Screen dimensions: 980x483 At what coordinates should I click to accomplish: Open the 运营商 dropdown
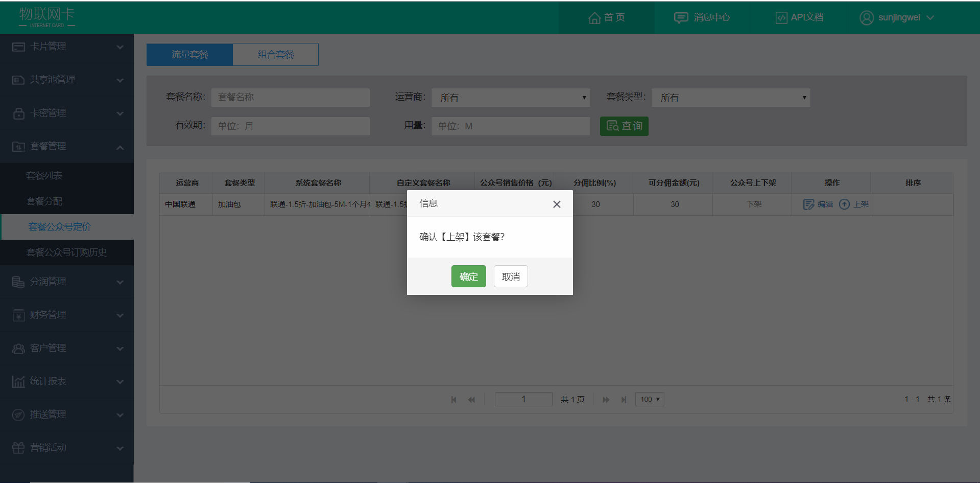tap(511, 98)
